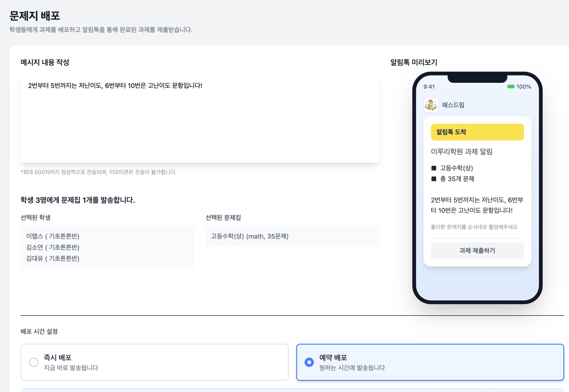Click the square bullet beside 총 35개 문제
Screen dimensions: 569x392
[x=434, y=179]
